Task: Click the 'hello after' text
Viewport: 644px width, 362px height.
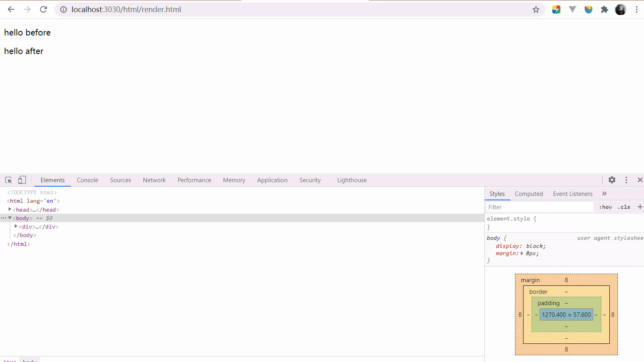Action: 24,51
